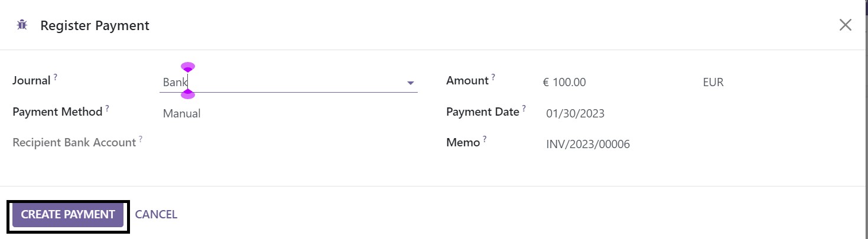This screenshot has height=239, width=868.
Task: Click the Memo field INV/2023/00006
Action: click(x=588, y=144)
